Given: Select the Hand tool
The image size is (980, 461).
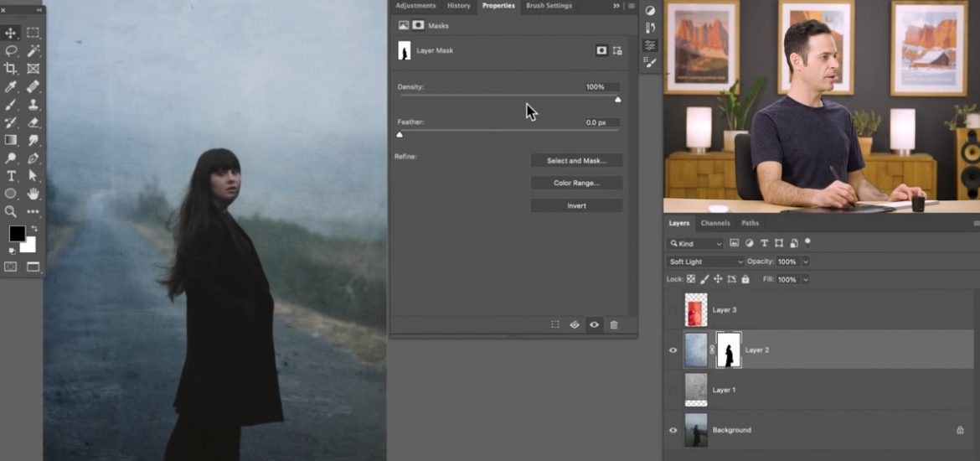Looking at the screenshot, I should (34, 194).
